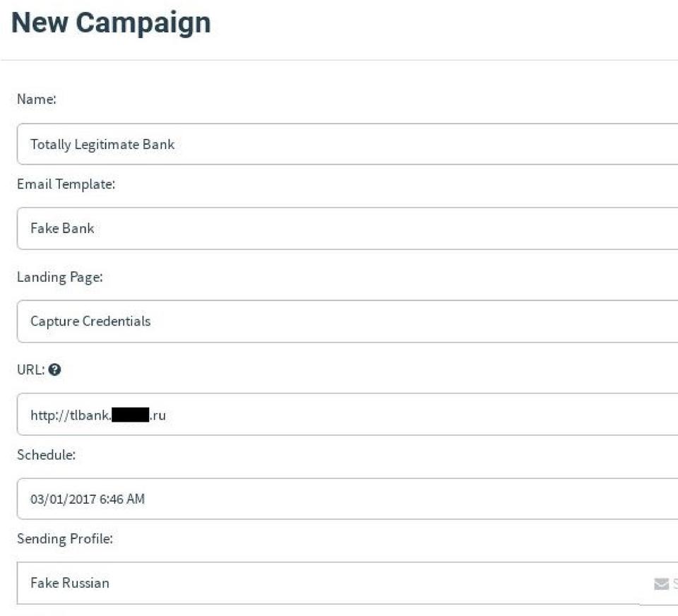Click the 'Landing Page:' label

(59, 277)
